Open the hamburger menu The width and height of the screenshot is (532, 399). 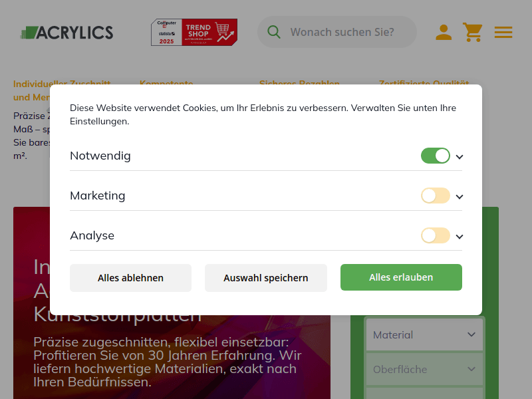(503, 32)
